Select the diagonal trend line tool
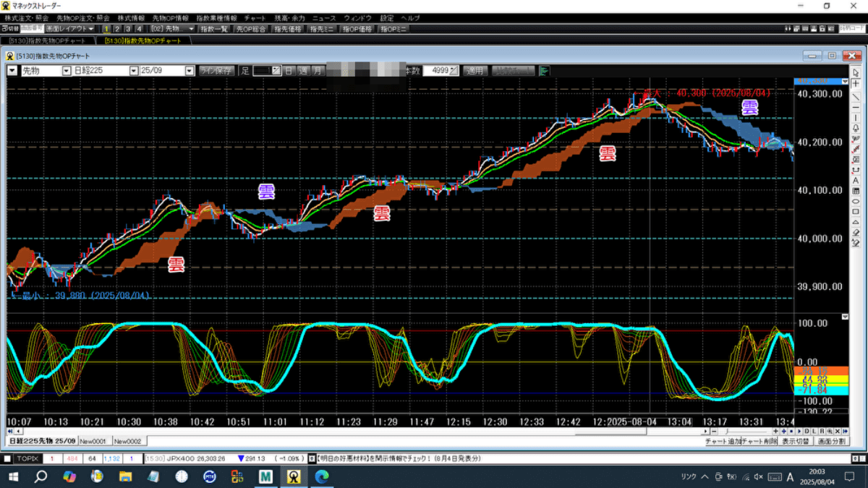The image size is (868, 488). [856, 95]
